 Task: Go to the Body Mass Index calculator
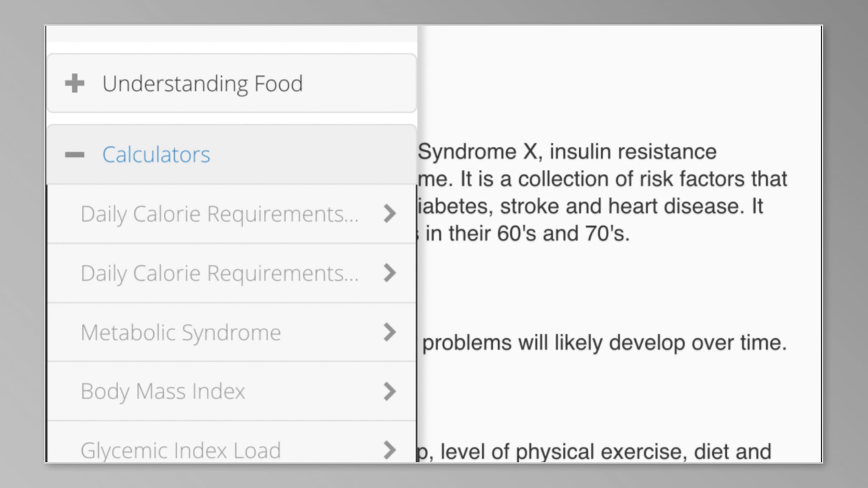coord(163,391)
